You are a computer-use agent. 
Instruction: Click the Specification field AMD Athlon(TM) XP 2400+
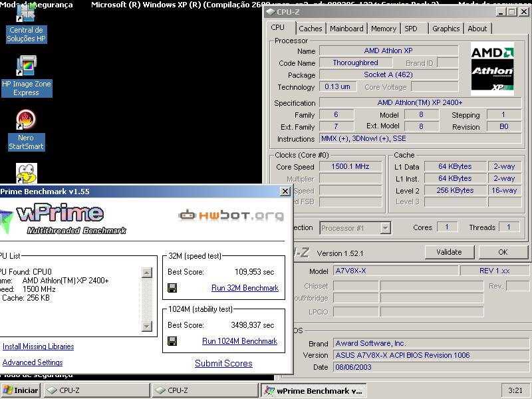(420, 102)
